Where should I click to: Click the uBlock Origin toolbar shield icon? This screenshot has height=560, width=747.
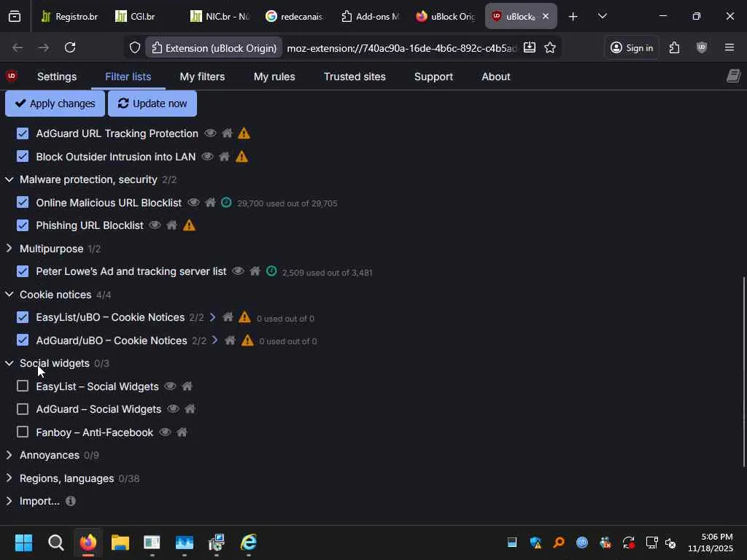(701, 47)
